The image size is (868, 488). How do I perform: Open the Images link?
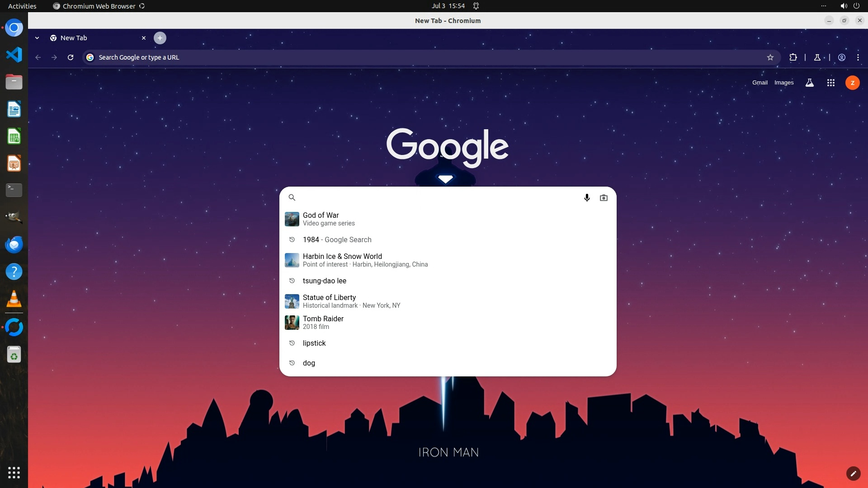point(784,83)
